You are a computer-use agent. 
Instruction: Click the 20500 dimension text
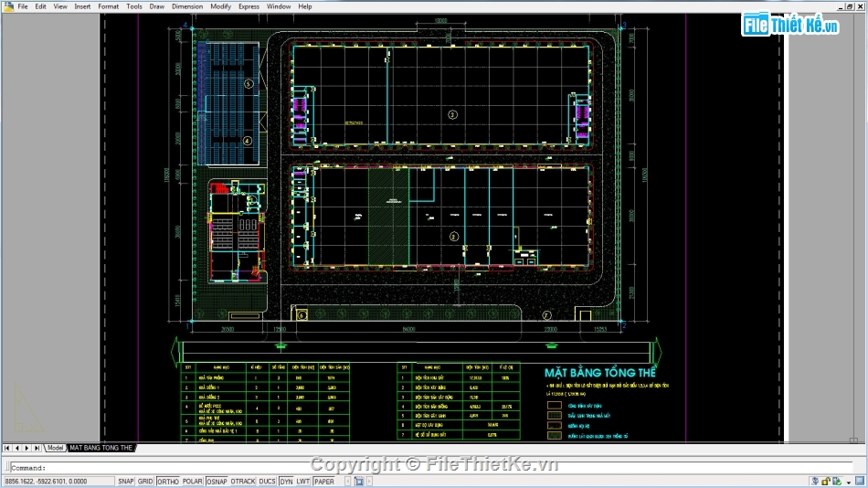click(x=228, y=329)
